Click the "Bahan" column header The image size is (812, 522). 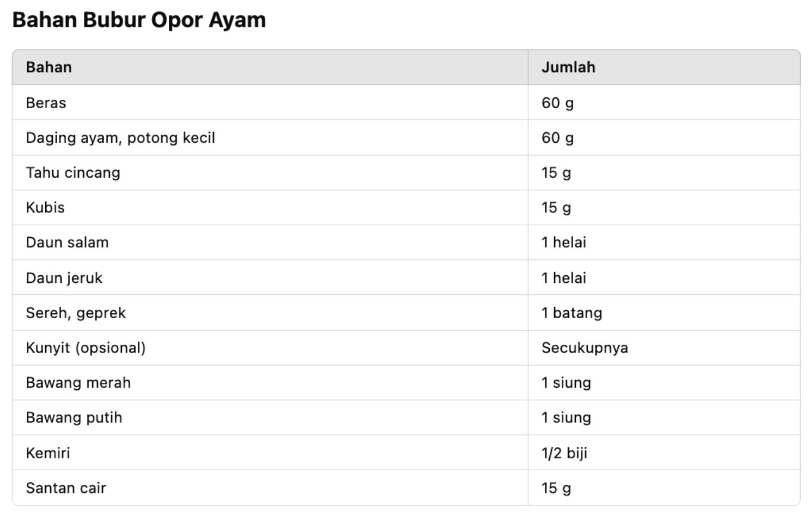(x=49, y=67)
